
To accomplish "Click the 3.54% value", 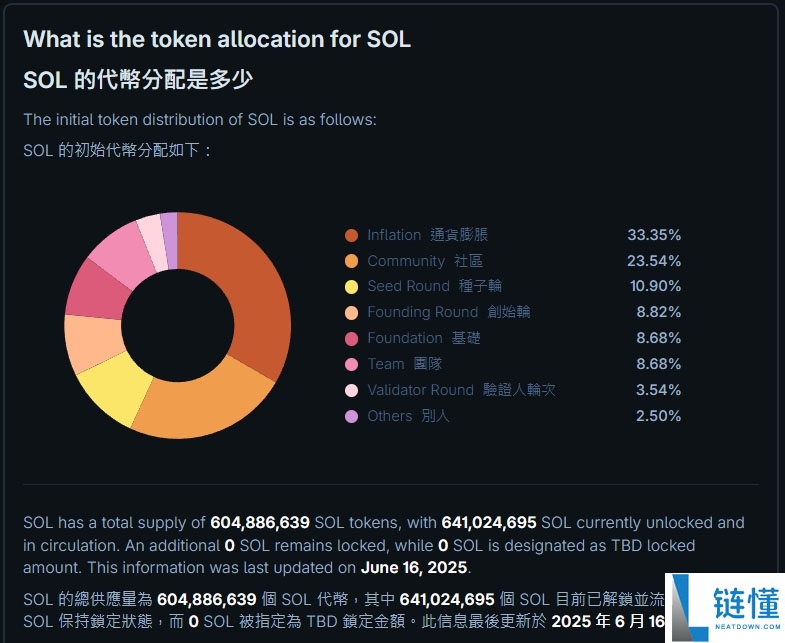I will [x=658, y=390].
